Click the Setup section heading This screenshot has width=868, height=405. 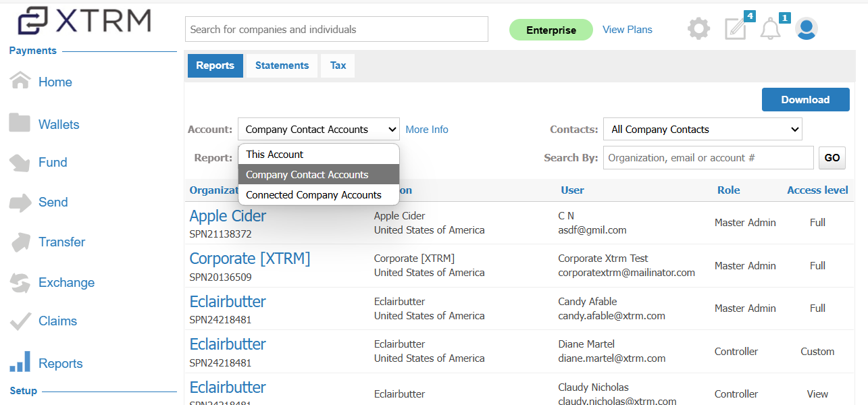[24, 391]
